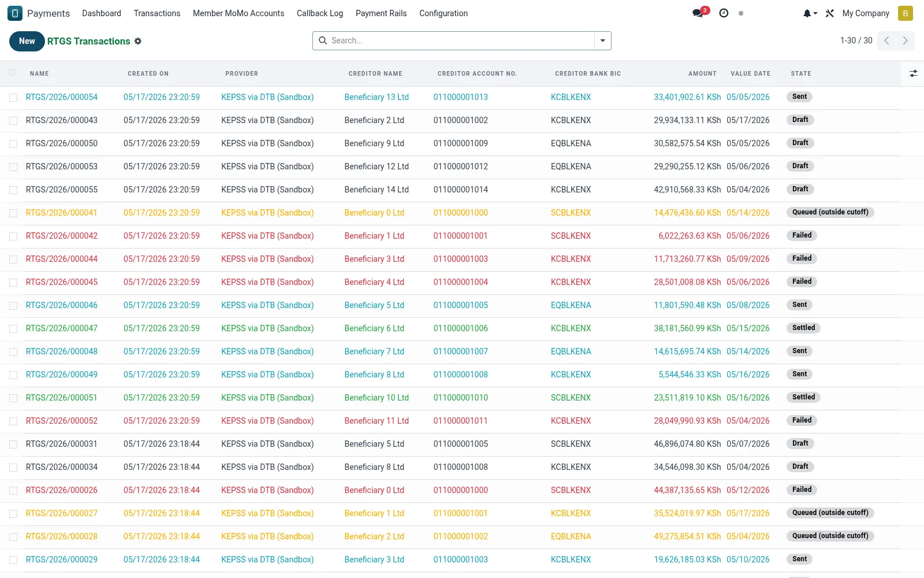
Task: Check the row RTGS/2026/000052
Action: pos(13,421)
